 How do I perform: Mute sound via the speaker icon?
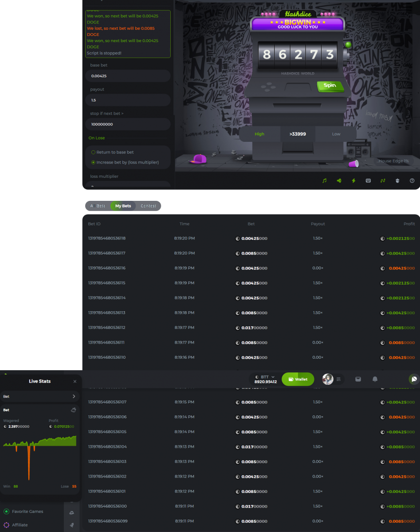coord(339,181)
